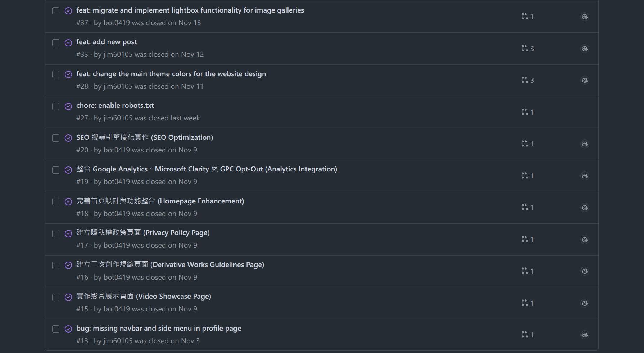Click closed status icon for robots.txt issue
This screenshot has height=353, width=644.
(68, 106)
